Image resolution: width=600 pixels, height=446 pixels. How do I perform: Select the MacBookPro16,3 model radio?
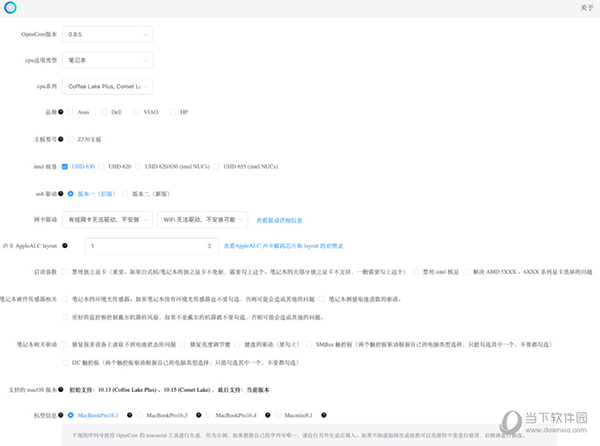pos(140,415)
